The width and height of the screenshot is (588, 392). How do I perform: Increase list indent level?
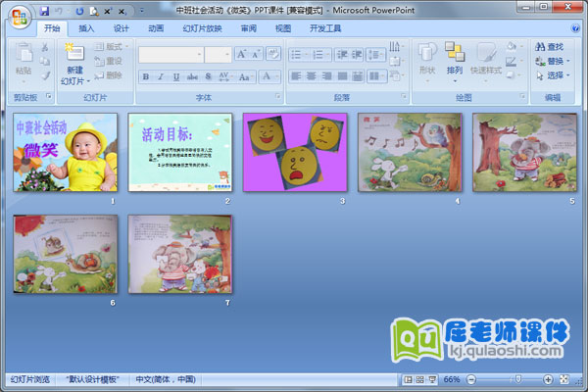pos(357,55)
